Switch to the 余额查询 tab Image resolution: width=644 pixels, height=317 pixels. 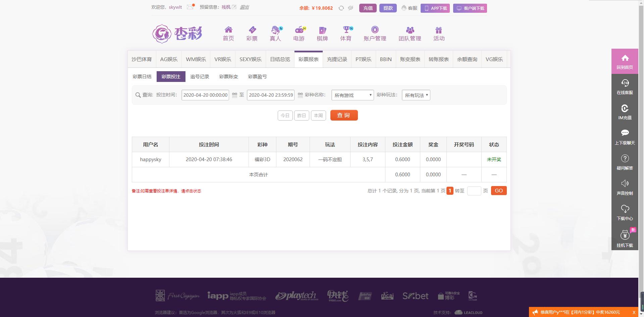(467, 59)
